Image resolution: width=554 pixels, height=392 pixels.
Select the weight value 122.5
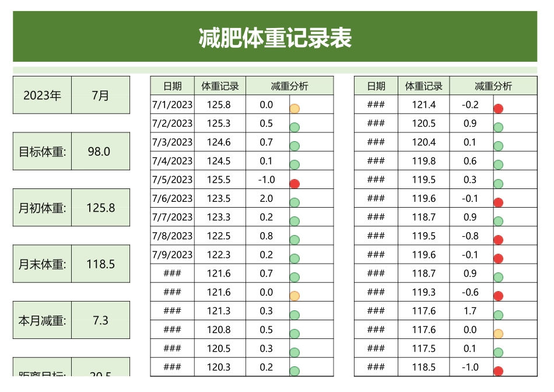pyautogui.click(x=220, y=236)
